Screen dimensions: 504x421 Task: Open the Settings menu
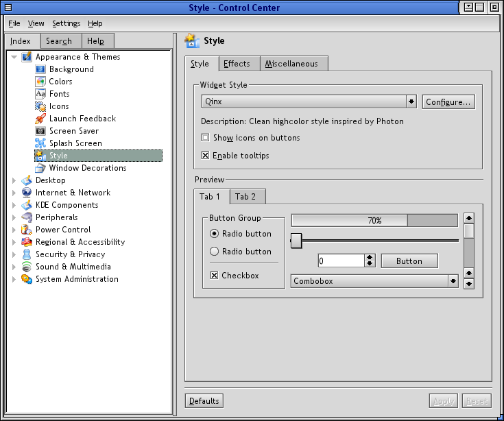click(67, 23)
